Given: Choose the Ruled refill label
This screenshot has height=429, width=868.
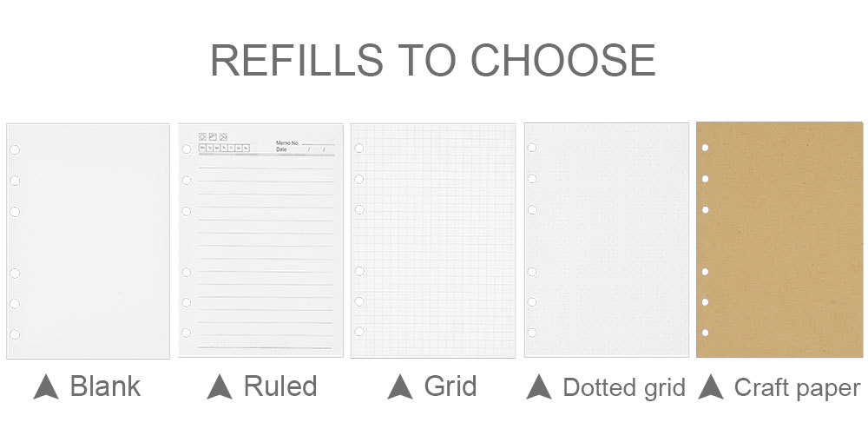Looking at the screenshot, I should click(x=280, y=386).
